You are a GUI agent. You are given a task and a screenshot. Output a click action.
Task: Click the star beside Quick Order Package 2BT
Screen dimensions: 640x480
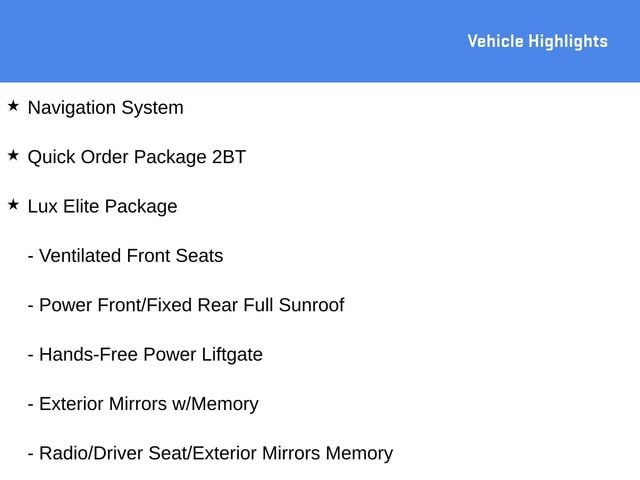tap(13, 156)
